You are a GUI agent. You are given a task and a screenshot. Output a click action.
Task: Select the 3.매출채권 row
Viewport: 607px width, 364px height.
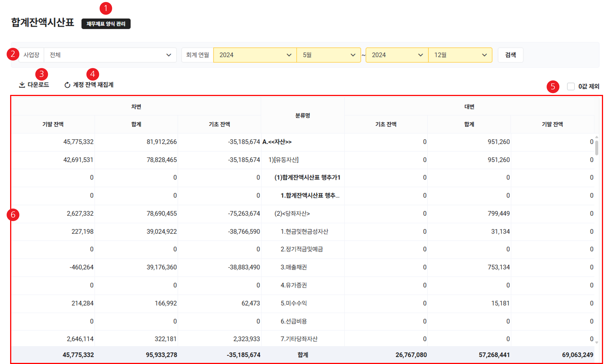pyautogui.click(x=294, y=267)
